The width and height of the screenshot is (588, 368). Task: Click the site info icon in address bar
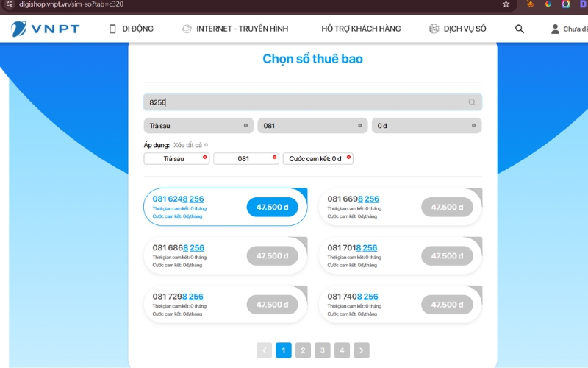tap(10, 4)
